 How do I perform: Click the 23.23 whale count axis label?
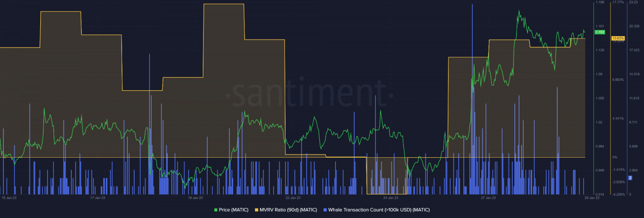[x=633, y=3]
